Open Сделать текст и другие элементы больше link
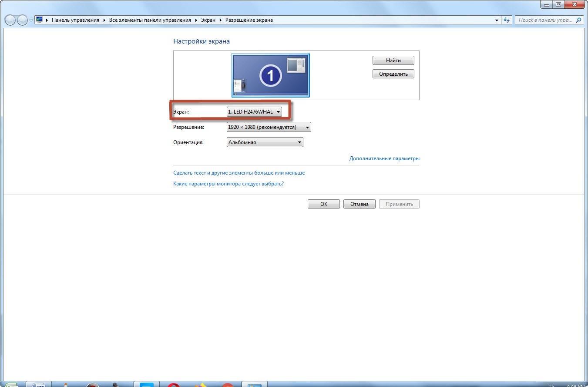This screenshot has width=588, height=387. tap(239, 173)
